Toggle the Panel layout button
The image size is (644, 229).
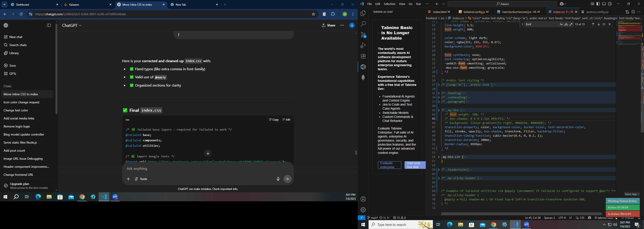(x=604, y=4)
